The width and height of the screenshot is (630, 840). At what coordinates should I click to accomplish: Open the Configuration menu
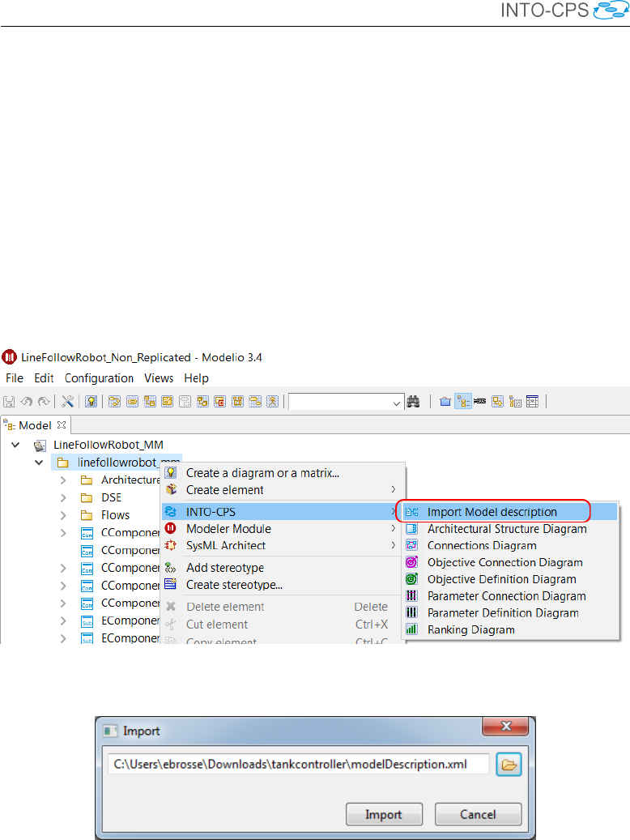click(99, 378)
